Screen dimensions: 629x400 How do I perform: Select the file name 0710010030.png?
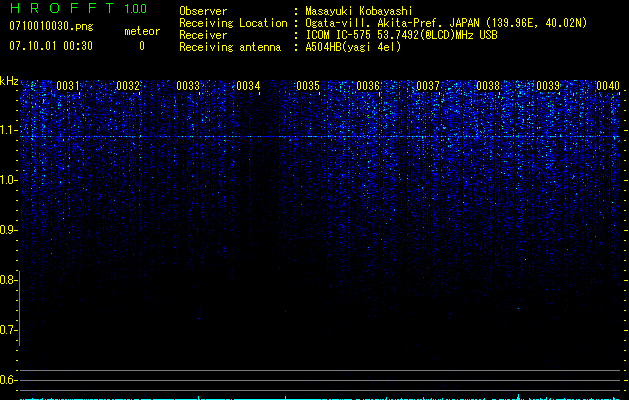(x=51, y=26)
